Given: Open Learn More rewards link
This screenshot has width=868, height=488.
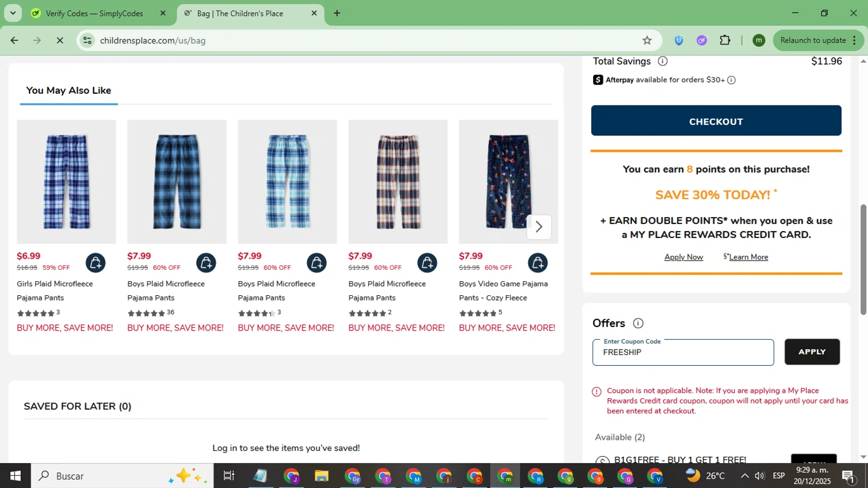Looking at the screenshot, I should pyautogui.click(x=748, y=257).
